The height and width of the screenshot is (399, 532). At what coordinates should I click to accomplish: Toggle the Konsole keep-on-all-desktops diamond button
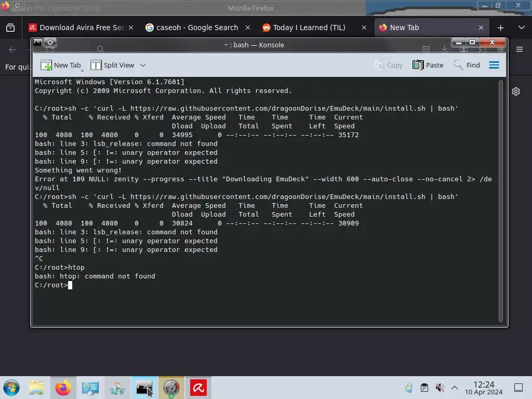click(x=50, y=42)
